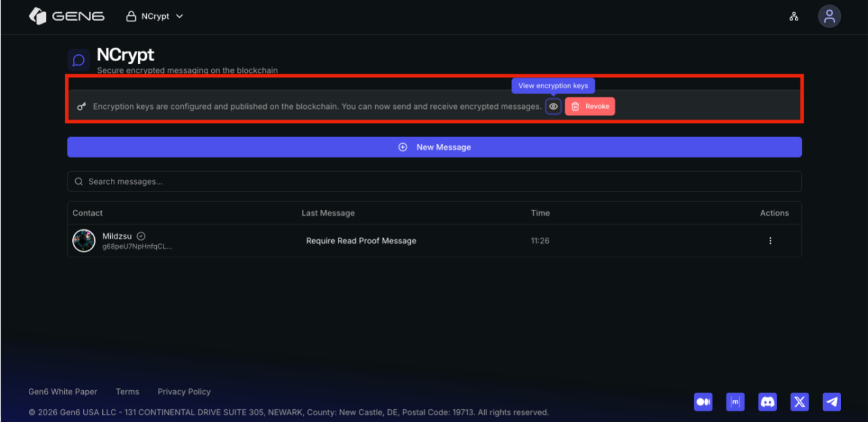Open the network nodes icon in header

click(794, 17)
